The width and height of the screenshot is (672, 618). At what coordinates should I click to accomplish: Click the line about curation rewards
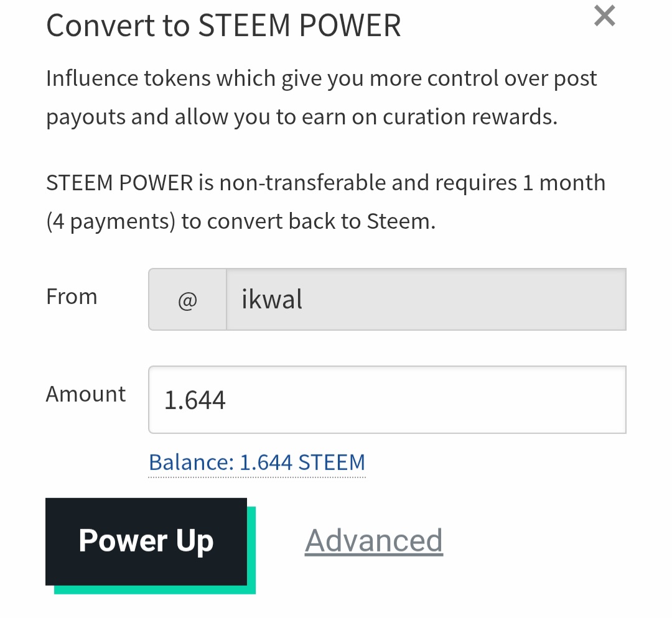tap(302, 117)
